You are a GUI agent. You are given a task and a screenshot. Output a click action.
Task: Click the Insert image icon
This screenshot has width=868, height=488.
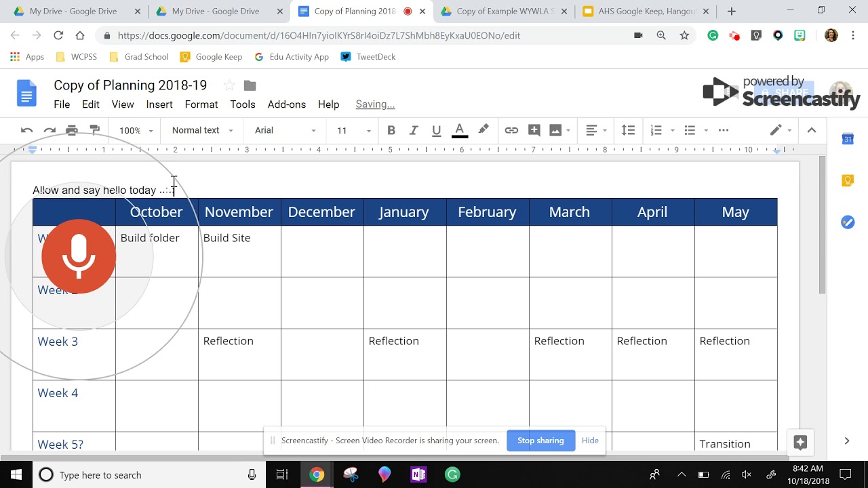555,130
